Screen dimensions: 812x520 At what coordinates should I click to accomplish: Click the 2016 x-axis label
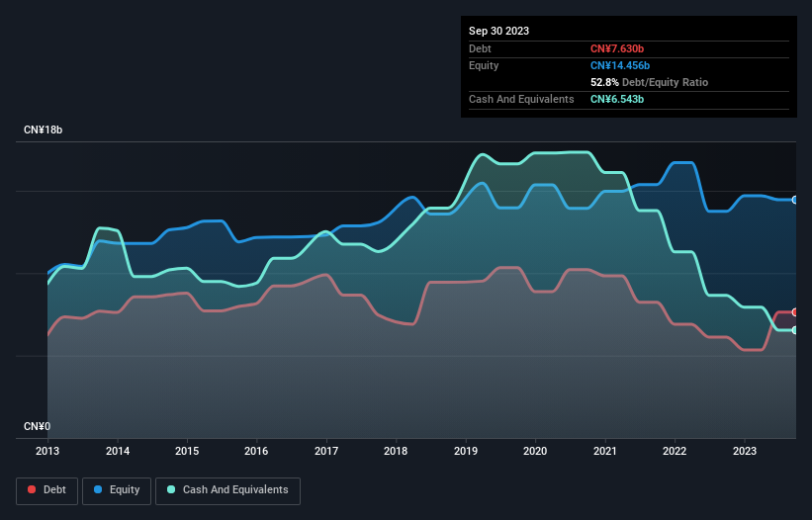pos(256,451)
